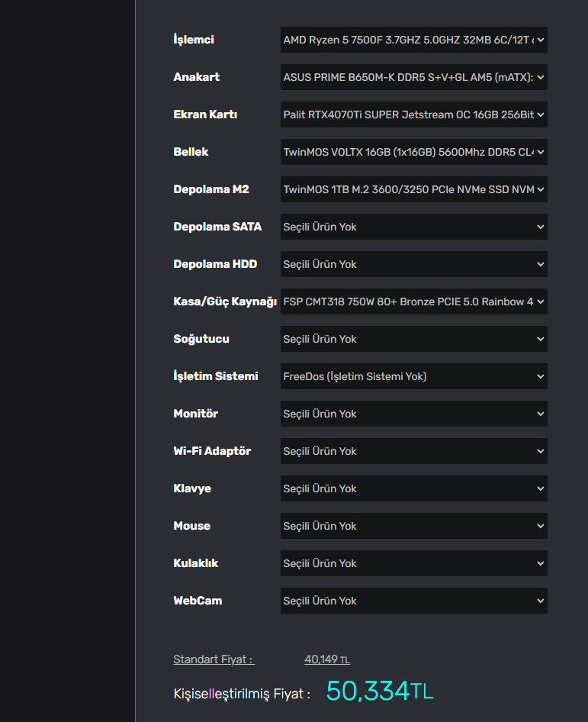Open the İşlemci processor dropdown
The width and height of the screenshot is (588, 722).
413,40
